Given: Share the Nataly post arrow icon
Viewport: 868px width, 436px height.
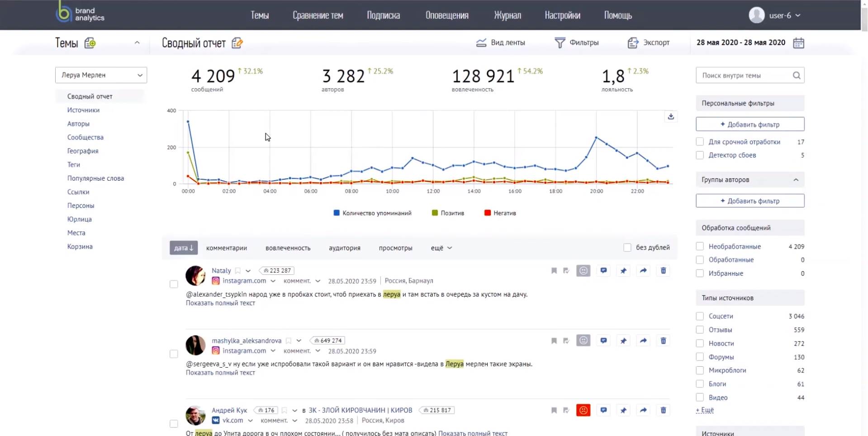Looking at the screenshot, I should click(643, 271).
